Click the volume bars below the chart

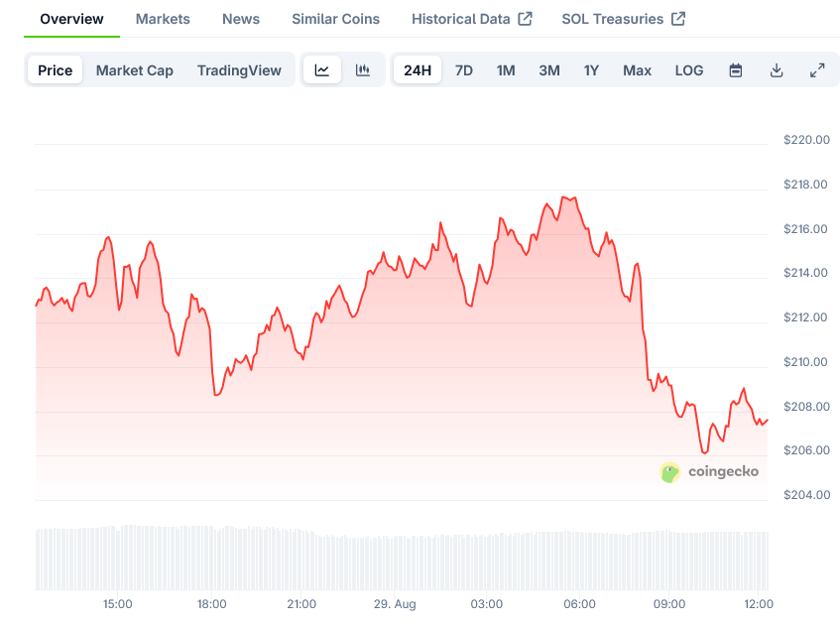pyautogui.click(x=402, y=558)
